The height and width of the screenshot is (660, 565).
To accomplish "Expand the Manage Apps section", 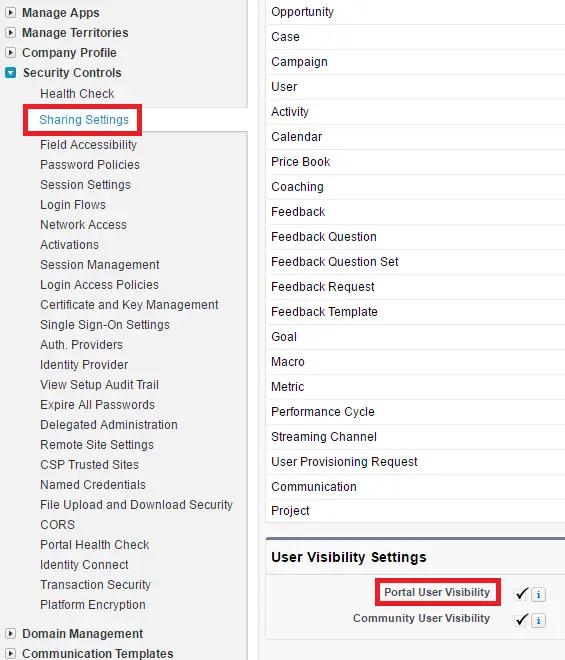I will [11, 13].
